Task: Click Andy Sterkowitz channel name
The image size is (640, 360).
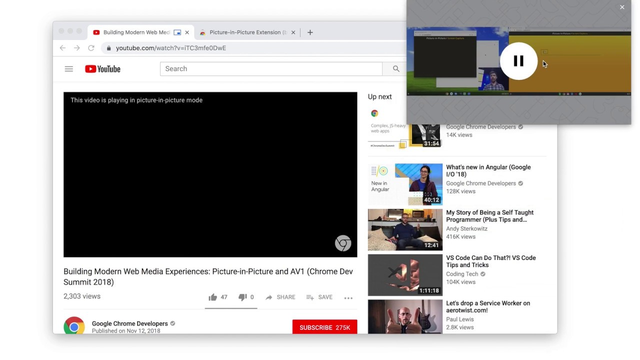Action: tap(467, 229)
